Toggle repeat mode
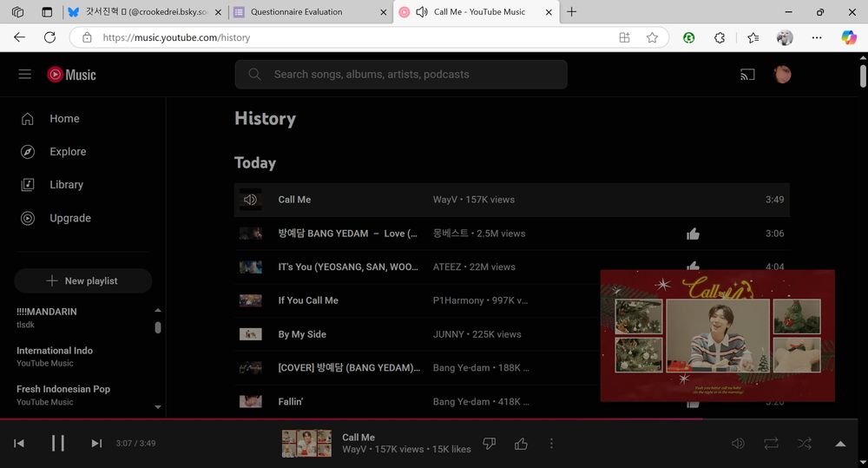Screen dimensions: 868x468 (771, 443)
